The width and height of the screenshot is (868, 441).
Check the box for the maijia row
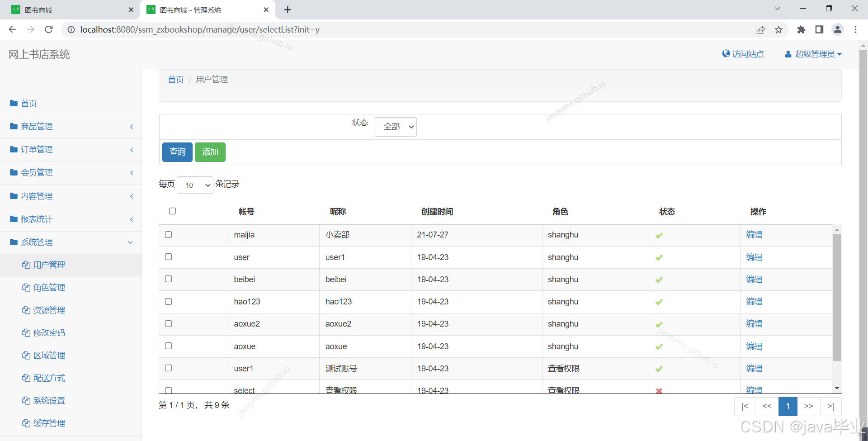168,234
